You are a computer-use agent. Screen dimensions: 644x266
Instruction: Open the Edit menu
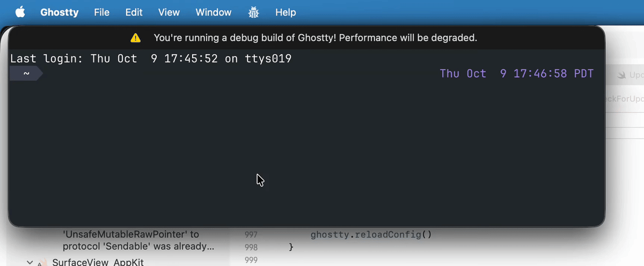(x=134, y=12)
